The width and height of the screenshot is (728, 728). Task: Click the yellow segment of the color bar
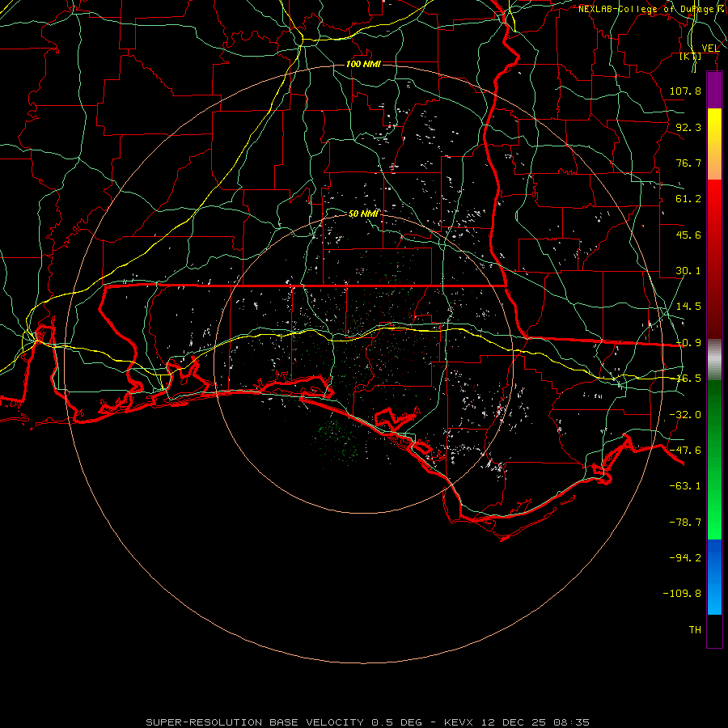714,144
